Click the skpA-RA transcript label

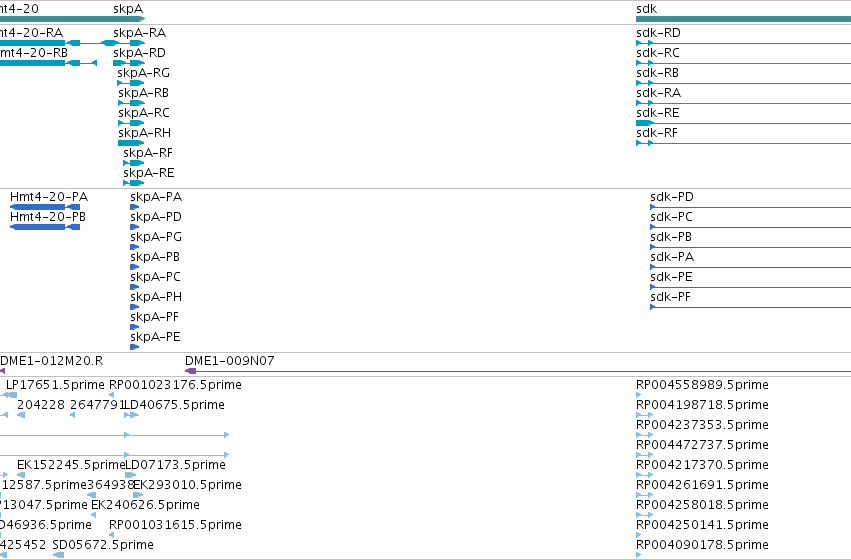click(139, 33)
